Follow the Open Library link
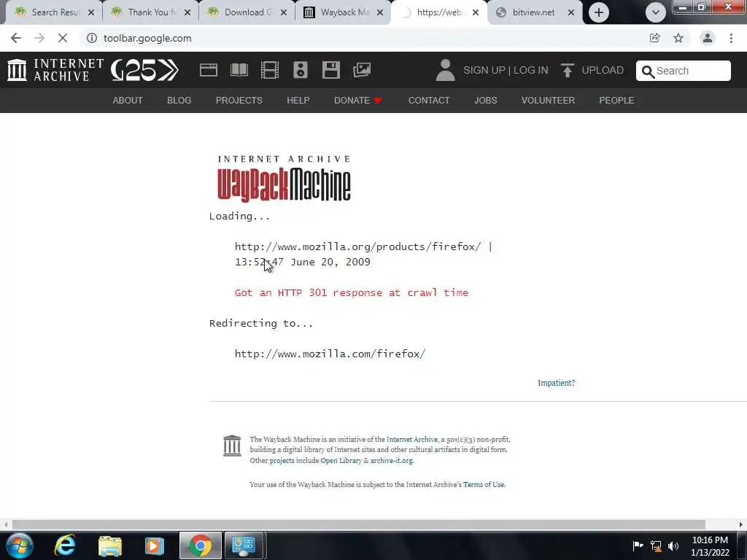The width and height of the screenshot is (747, 560). point(341,461)
